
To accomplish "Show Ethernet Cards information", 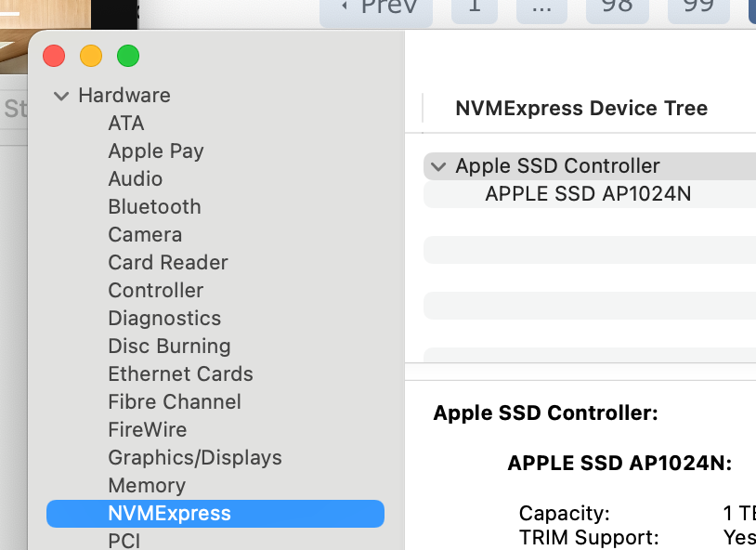I will (180, 374).
